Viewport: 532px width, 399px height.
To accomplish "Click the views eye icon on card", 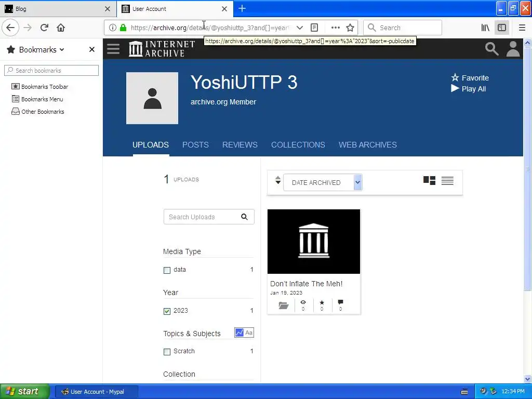I will tap(303, 305).
